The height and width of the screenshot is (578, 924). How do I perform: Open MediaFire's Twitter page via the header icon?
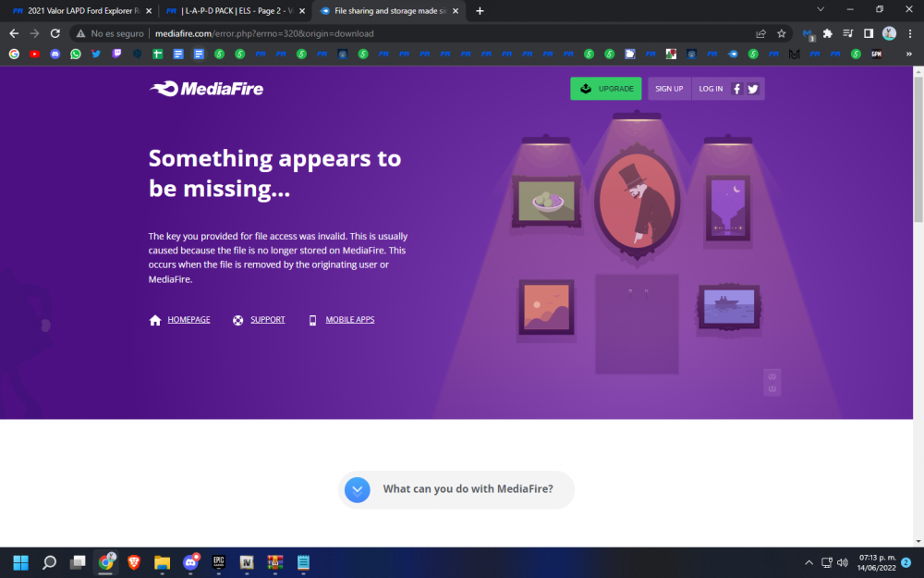coord(753,89)
